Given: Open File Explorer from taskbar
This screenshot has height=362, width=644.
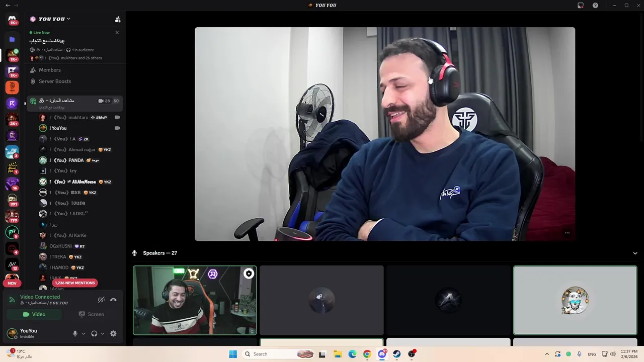Looking at the screenshot, I should pos(337,354).
